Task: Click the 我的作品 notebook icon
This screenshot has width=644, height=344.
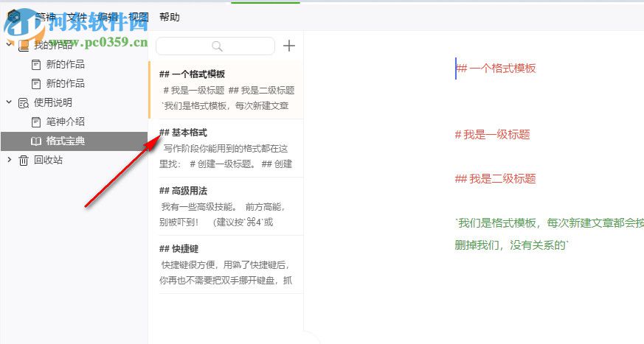Action: tap(24, 46)
